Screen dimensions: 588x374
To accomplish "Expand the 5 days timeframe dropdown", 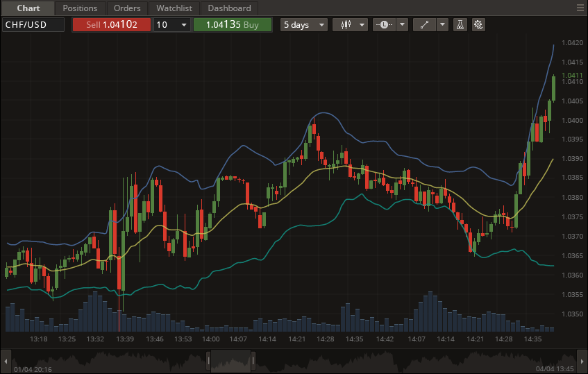I will pyautogui.click(x=304, y=25).
